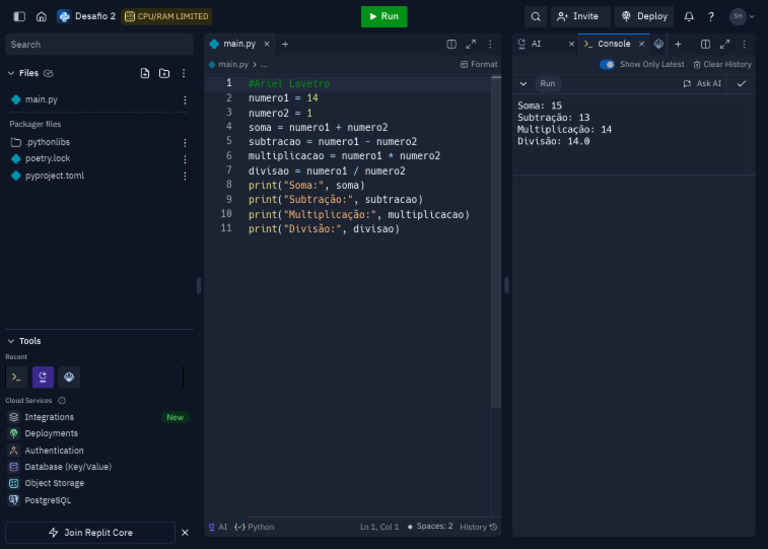Close the main.py editor tab

(x=267, y=44)
